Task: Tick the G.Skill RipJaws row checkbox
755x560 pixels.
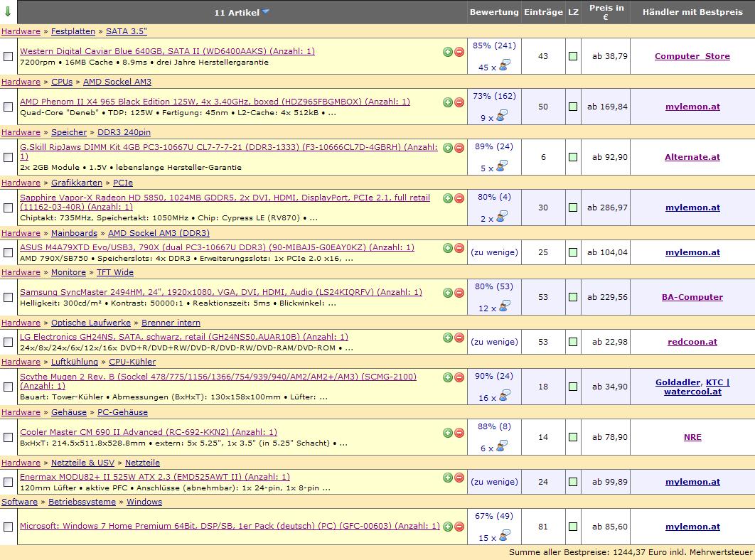Action: (x=9, y=158)
